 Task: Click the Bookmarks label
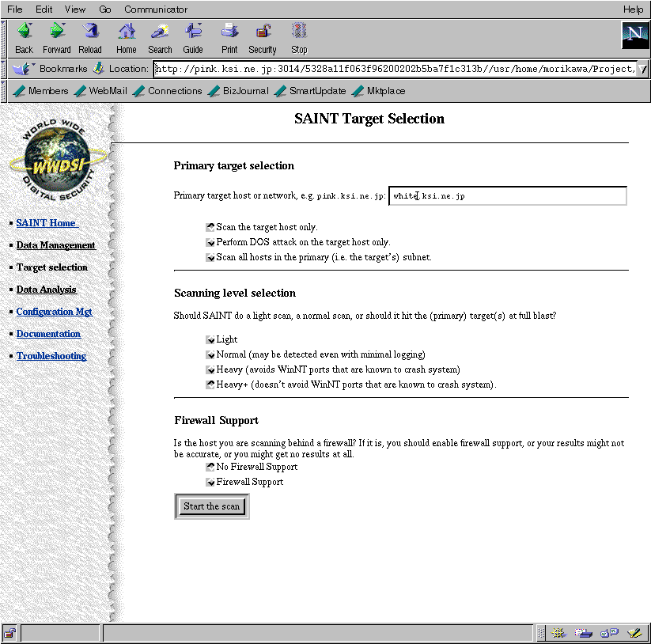tap(63, 69)
